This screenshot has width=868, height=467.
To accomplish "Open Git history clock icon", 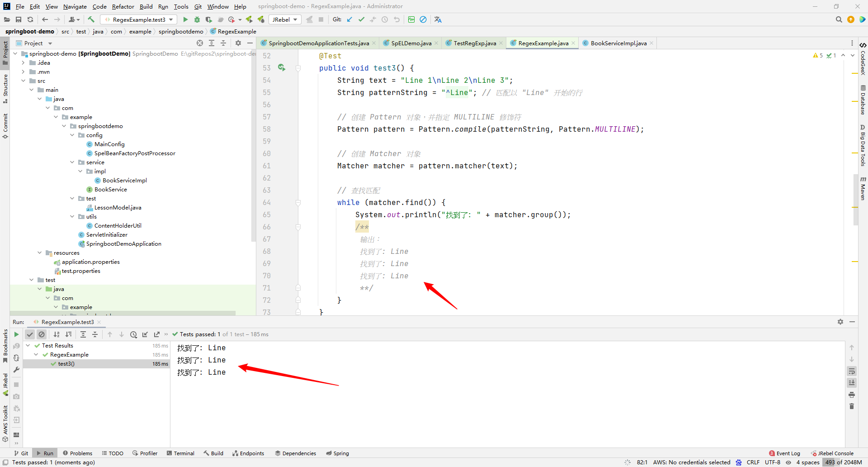I will (385, 19).
